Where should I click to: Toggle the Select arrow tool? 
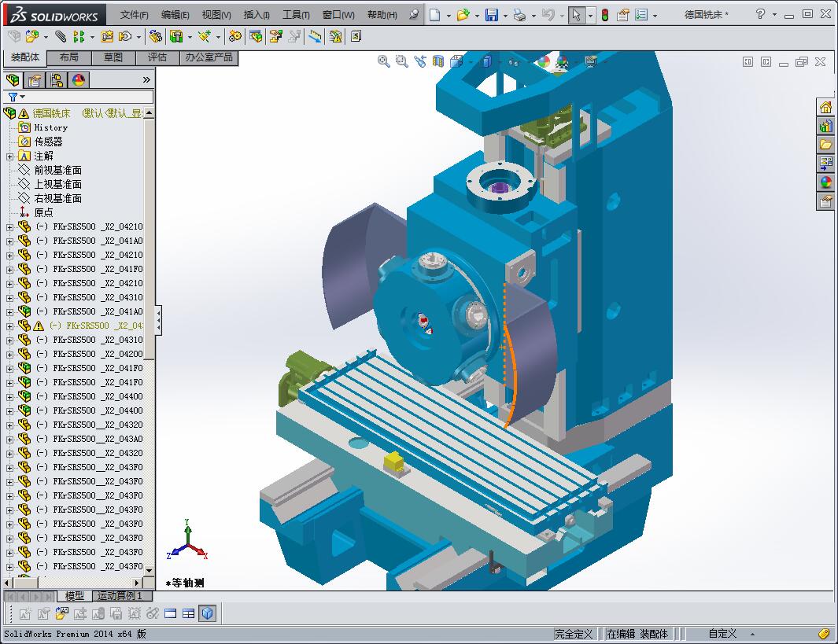click(577, 15)
